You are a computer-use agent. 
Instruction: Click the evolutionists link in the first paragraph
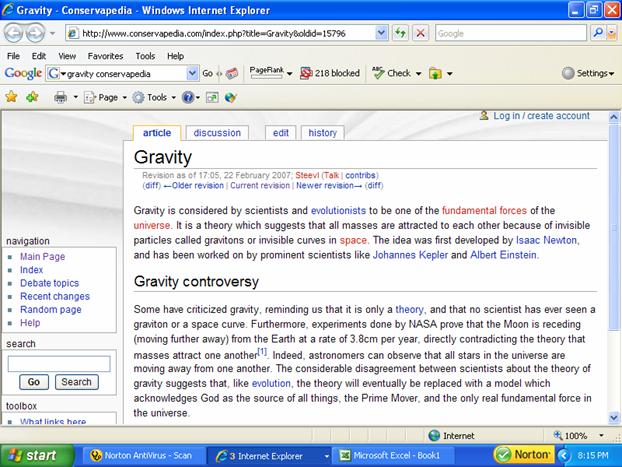pyautogui.click(x=338, y=211)
